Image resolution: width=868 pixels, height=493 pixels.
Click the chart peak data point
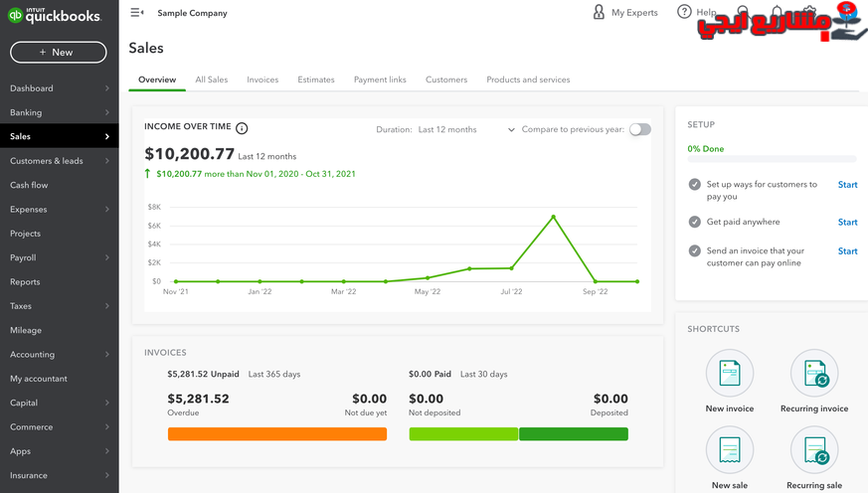pos(553,217)
